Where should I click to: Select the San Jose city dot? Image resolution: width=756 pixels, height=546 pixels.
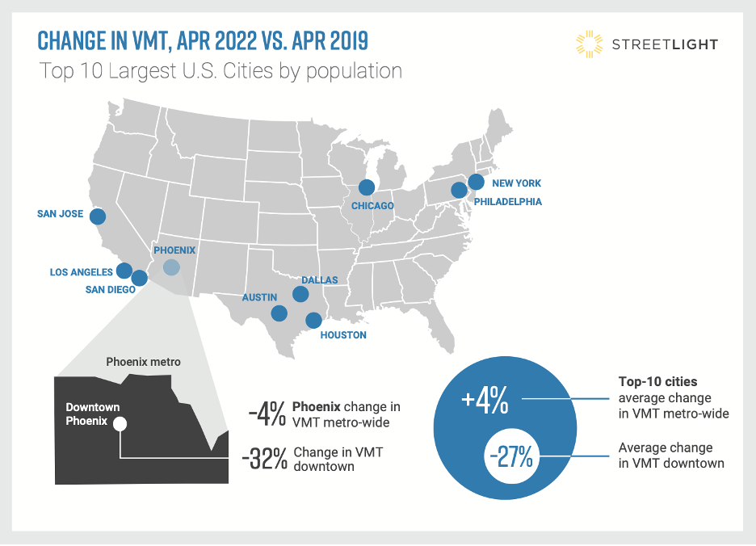pos(98,216)
